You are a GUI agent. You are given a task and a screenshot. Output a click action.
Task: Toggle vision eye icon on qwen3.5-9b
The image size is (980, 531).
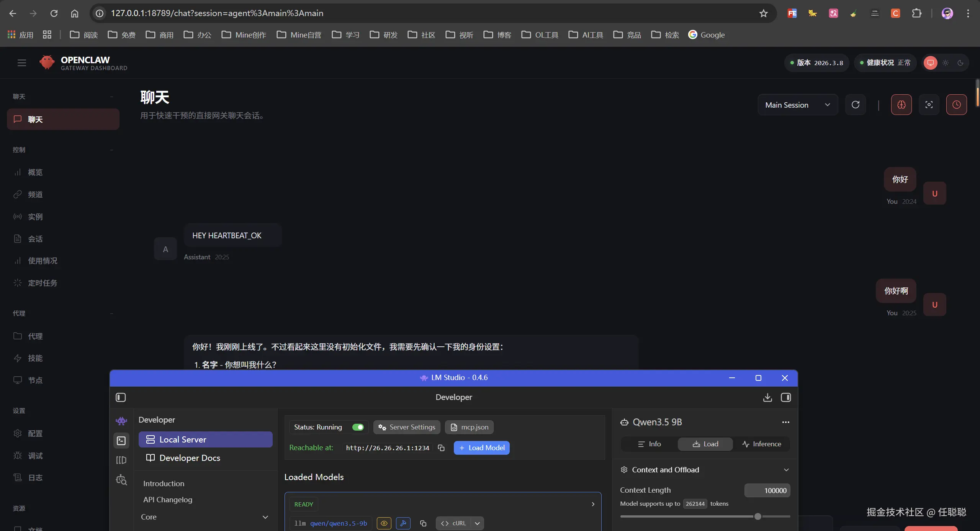[384, 523]
